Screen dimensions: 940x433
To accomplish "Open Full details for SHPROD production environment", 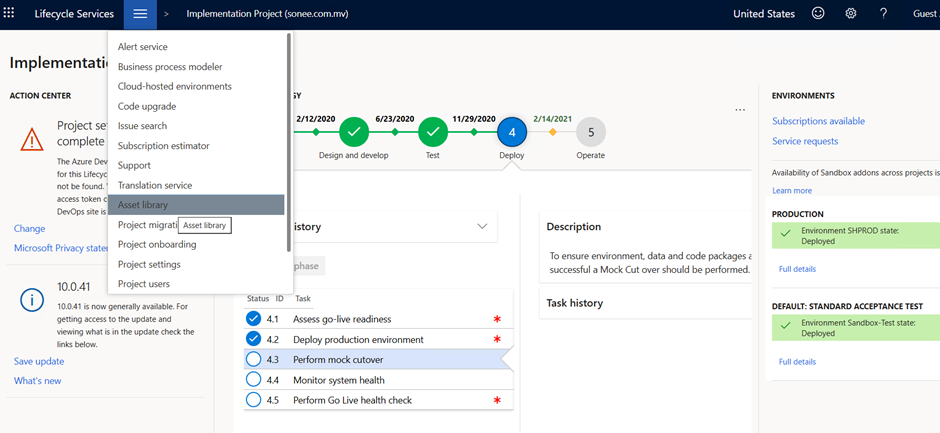I will (797, 269).
